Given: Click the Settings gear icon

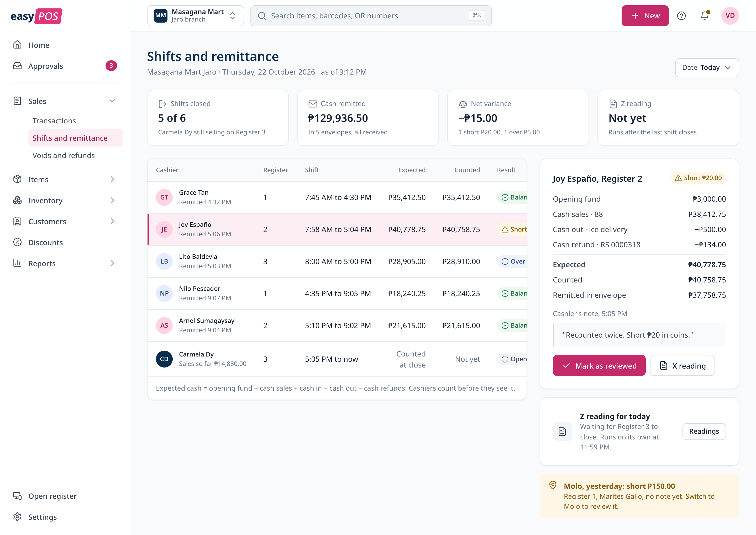Looking at the screenshot, I should (x=18, y=517).
